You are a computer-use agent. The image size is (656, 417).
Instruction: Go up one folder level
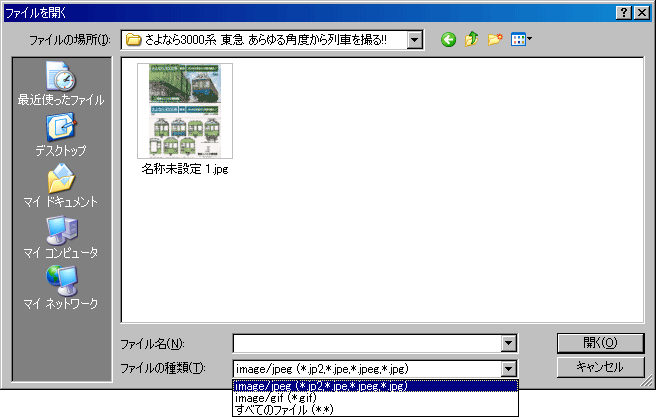(x=471, y=40)
